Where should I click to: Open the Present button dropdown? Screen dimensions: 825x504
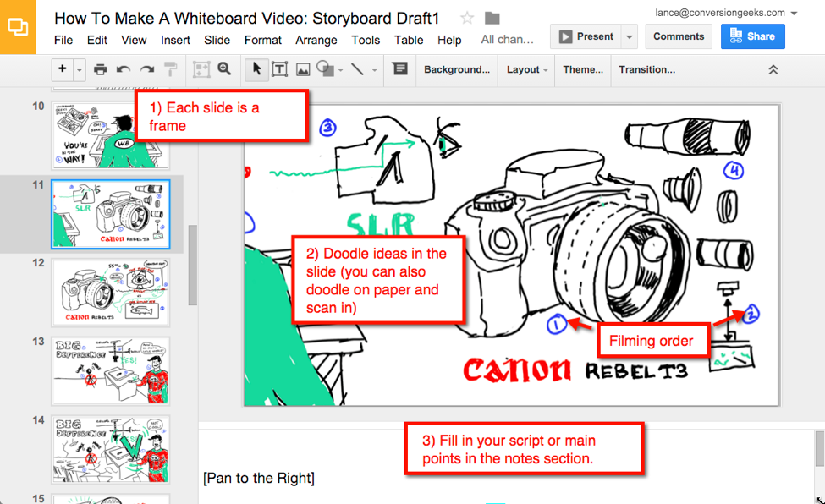pyautogui.click(x=628, y=36)
